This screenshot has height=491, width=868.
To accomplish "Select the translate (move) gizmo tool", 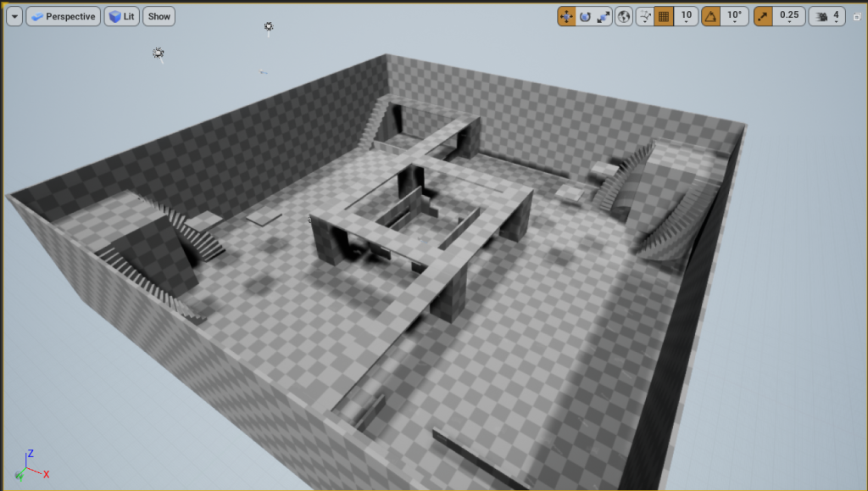I will coord(566,16).
